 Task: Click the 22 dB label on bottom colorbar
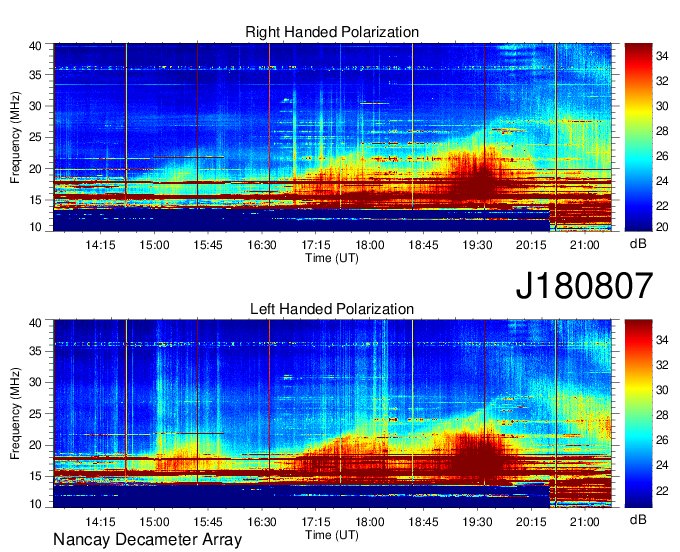tap(662, 490)
